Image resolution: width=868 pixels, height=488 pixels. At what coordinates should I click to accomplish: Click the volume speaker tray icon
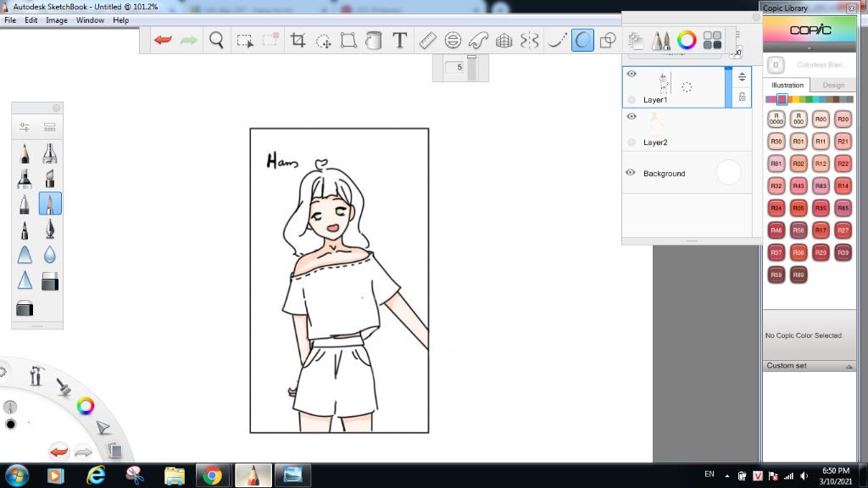804,476
